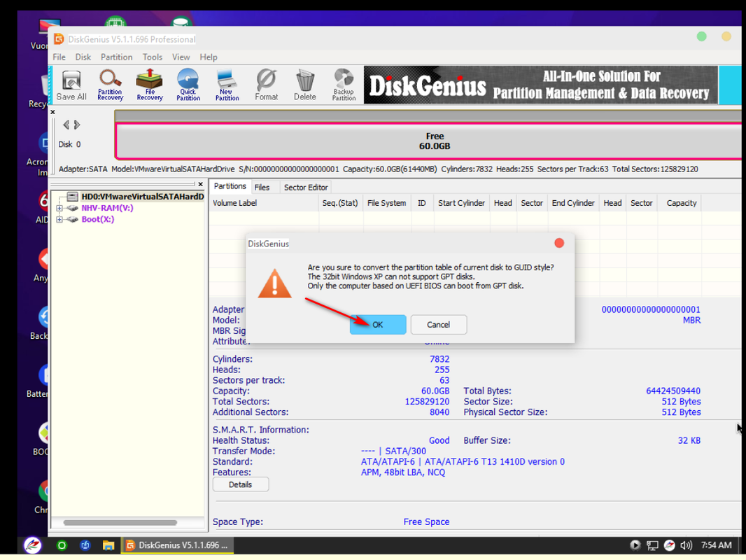Image resolution: width=746 pixels, height=560 pixels.
Task: Click the Health Status Good value
Action: [439, 440]
